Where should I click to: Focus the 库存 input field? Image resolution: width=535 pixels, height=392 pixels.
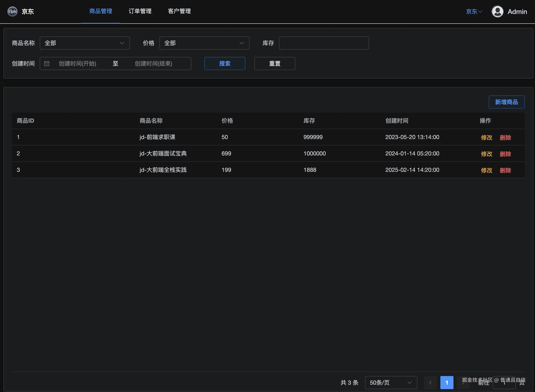(324, 43)
